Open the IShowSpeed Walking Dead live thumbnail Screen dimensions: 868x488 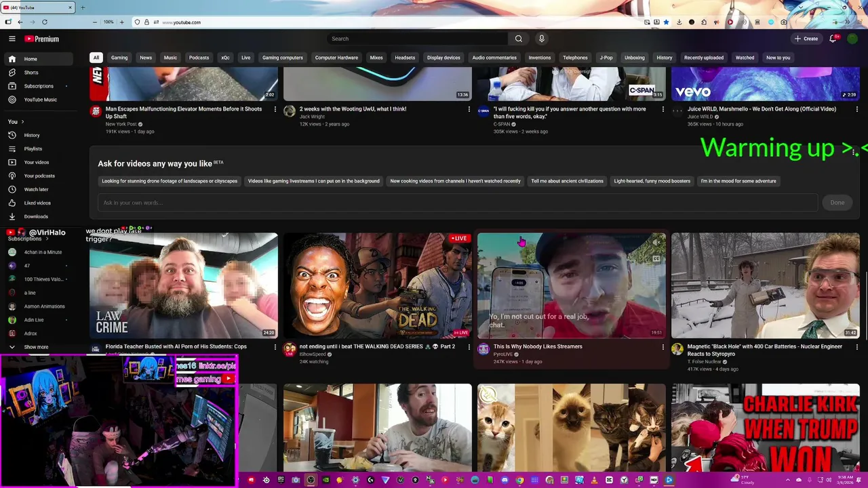(x=378, y=285)
